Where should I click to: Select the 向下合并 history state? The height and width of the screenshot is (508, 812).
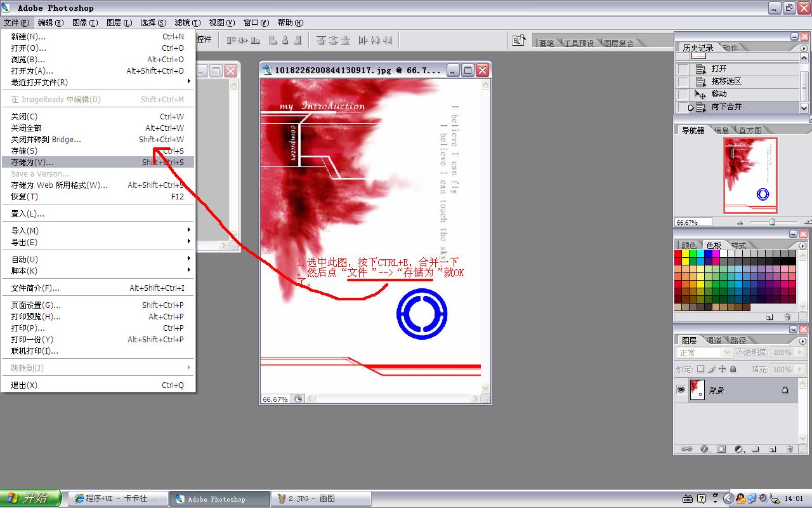click(738, 107)
